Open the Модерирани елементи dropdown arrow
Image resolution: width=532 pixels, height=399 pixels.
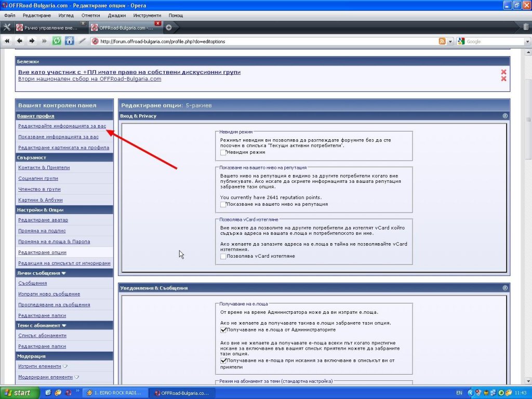coord(77,377)
